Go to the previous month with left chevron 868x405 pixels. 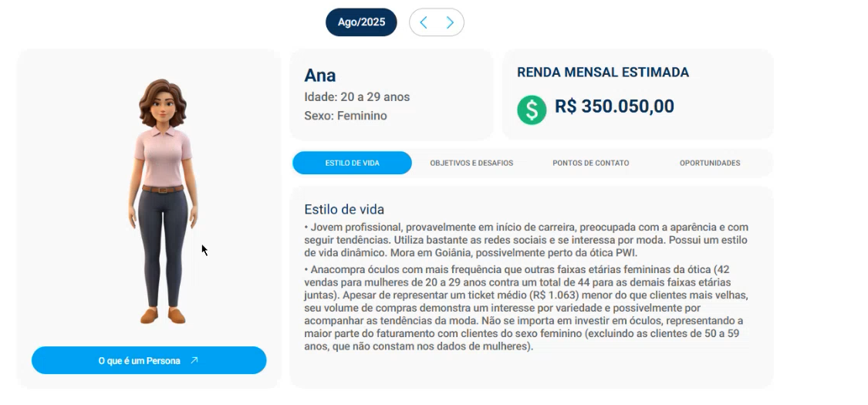[424, 22]
